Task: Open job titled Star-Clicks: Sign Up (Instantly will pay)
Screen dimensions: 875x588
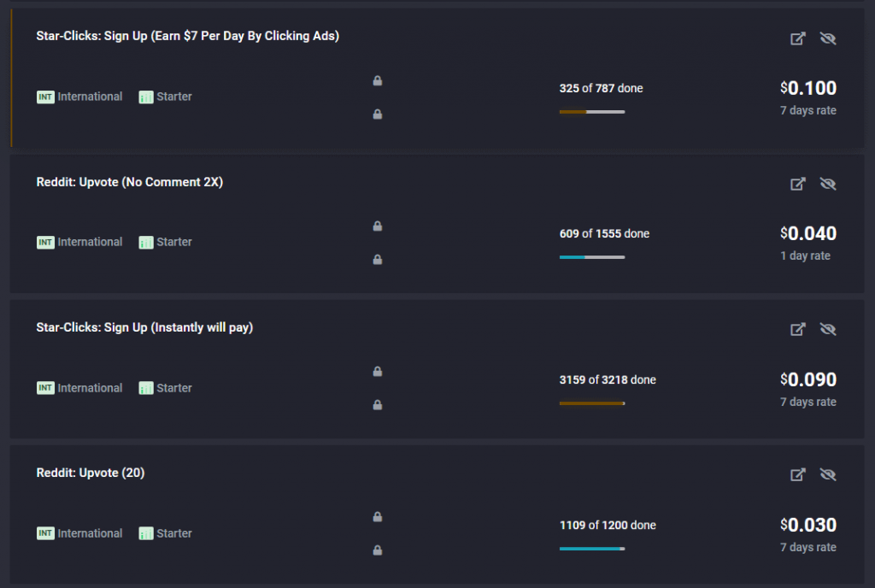Action: tap(144, 327)
